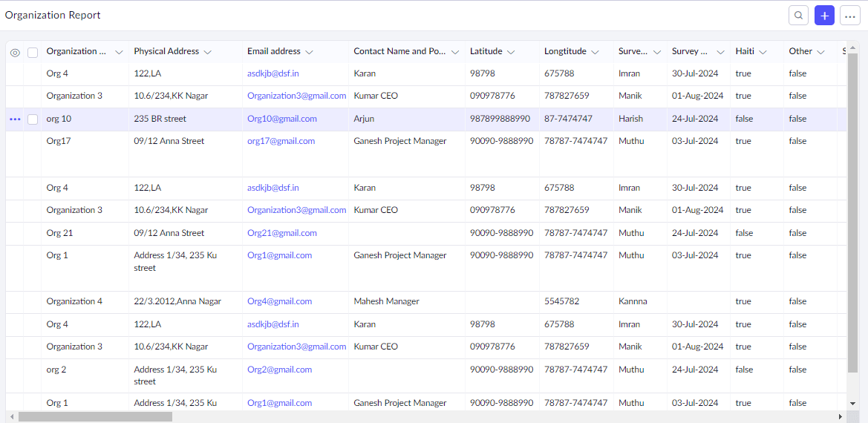868x423 pixels.
Task: Click the blue plus add record button
Action: click(824, 16)
